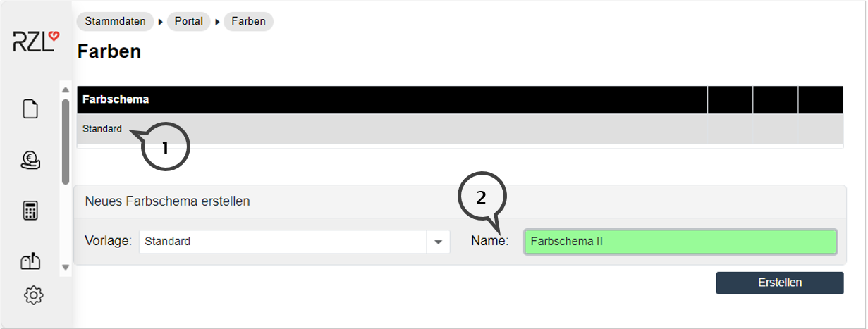Open the mailbox icon in sidebar
The height and width of the screenshot is (329, 868).
tap(30, 261)
